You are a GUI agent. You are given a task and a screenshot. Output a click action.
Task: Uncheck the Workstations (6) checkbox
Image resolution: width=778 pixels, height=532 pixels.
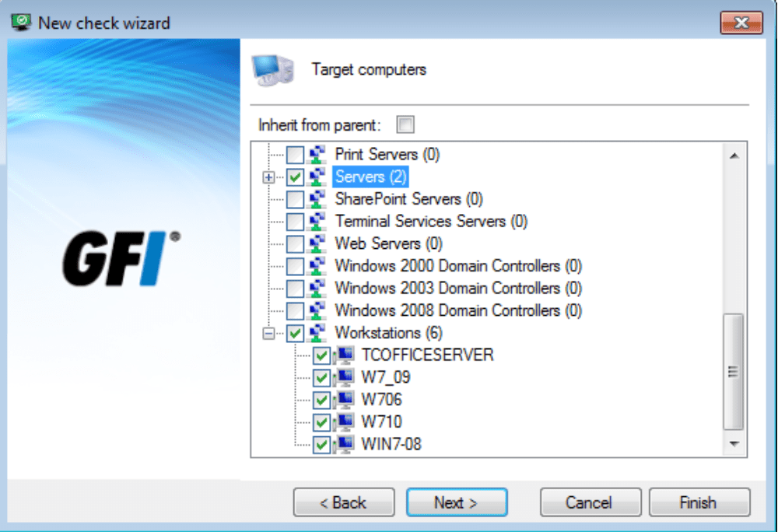[295, 333]
